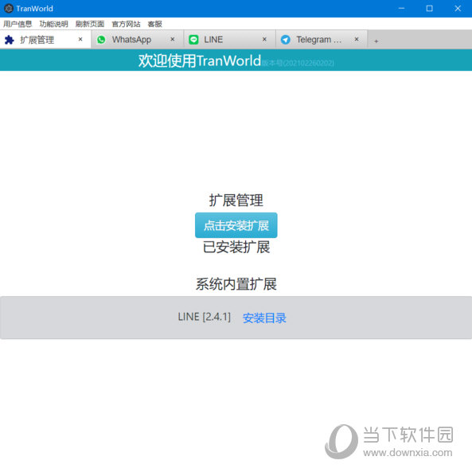Image resolution: width=472 pixels, height=476 pixels.
Task: Click the TranWorld app icon in title bar
Action: pos(9,8)
